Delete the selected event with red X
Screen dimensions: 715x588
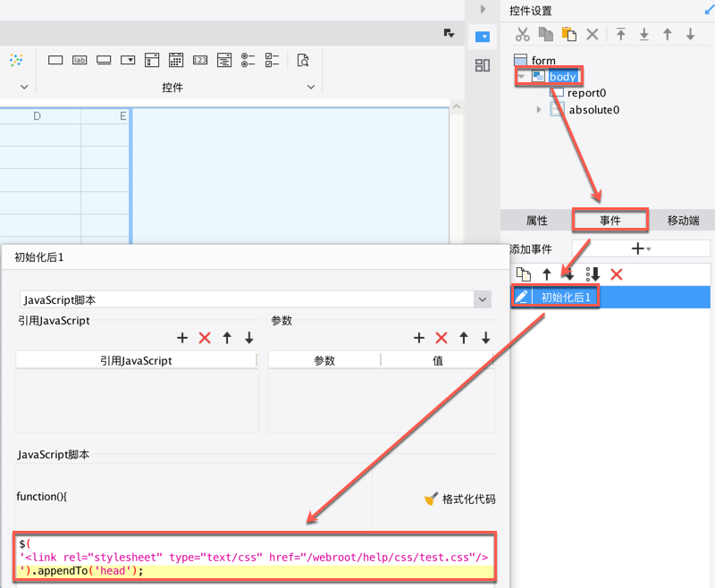(617, 274)
